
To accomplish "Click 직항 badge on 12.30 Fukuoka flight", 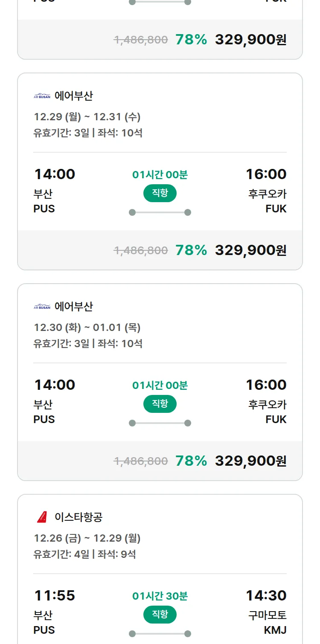I will point(160,404).
